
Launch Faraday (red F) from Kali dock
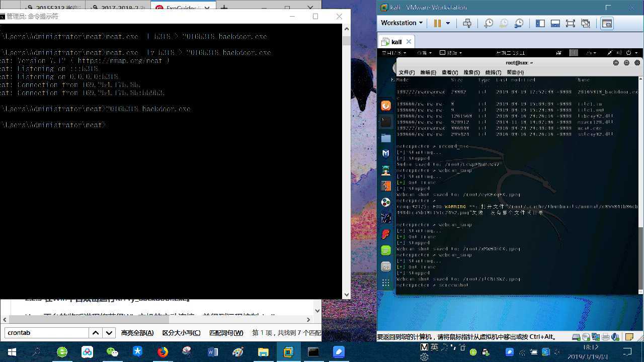pos(386,234)
